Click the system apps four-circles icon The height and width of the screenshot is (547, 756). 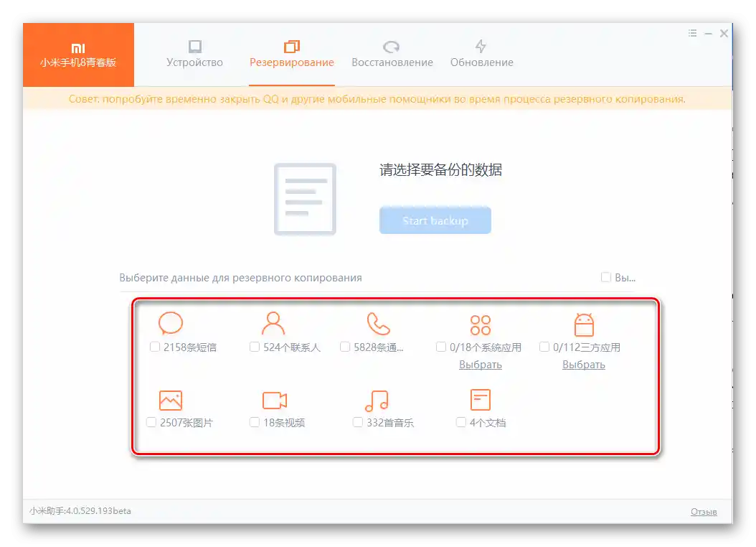pyautogui.click(x=481, y=324)
